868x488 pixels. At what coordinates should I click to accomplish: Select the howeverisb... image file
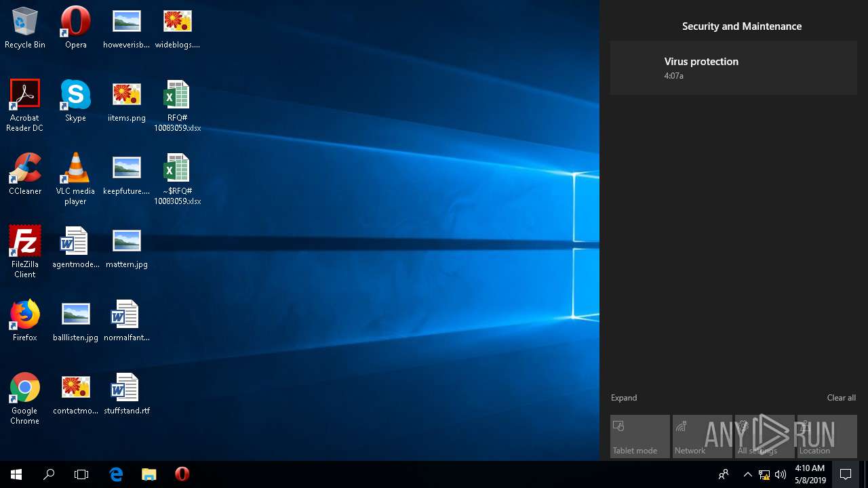(127, 28)
